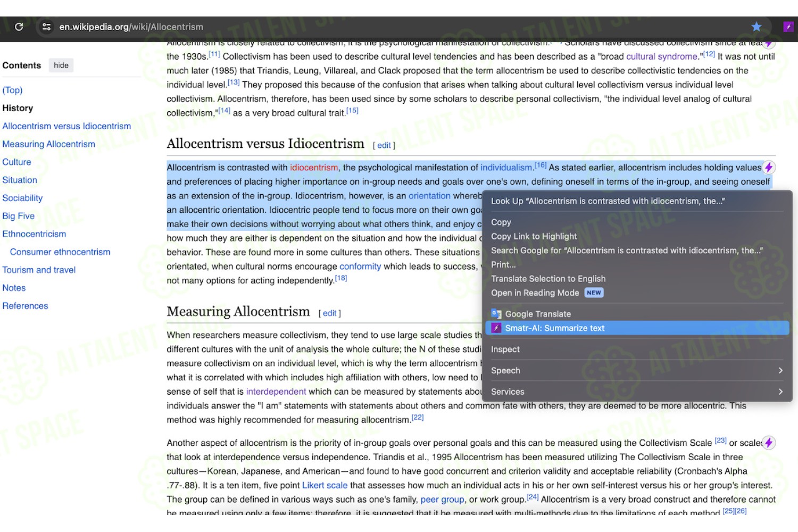Open Consumer ethnocentrism subsection in Contents
Viewport: 798px width, 532px height.
point(60,252)
